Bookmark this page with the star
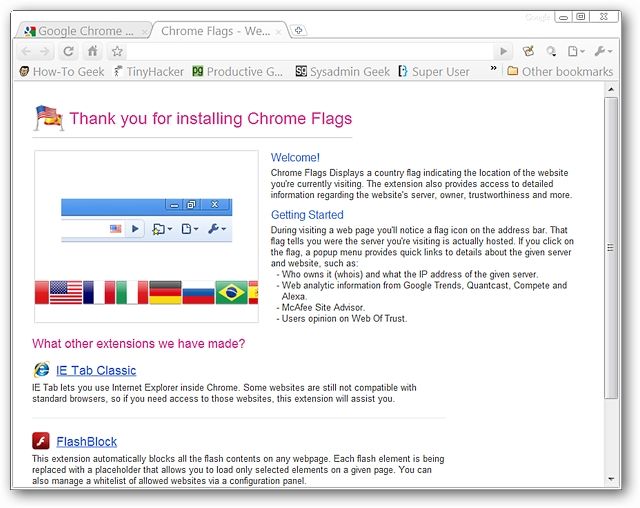 pos(117,51)
